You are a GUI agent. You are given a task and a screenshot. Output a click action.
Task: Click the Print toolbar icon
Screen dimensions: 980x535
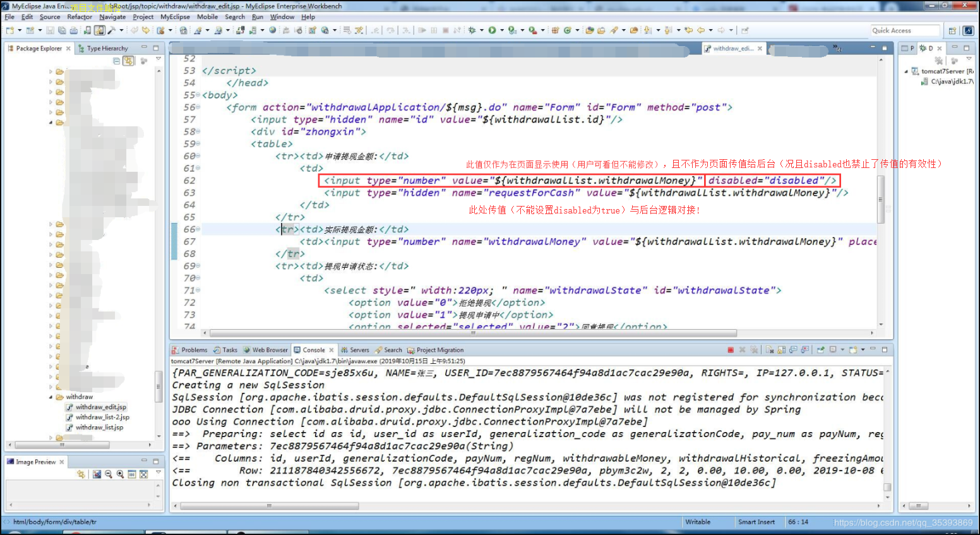[x=73, y=30]
